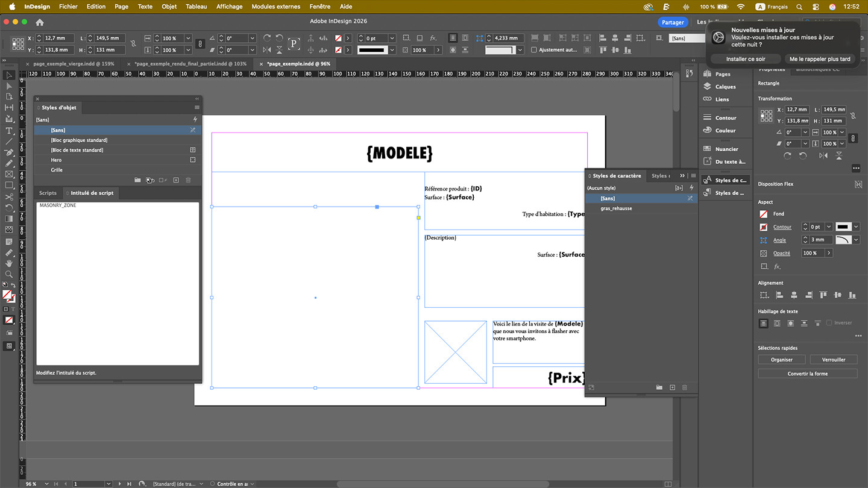Click the rotate 90° clockwise icon in the Propriétés panel
The image size is (868, 488).
[787, 155]
